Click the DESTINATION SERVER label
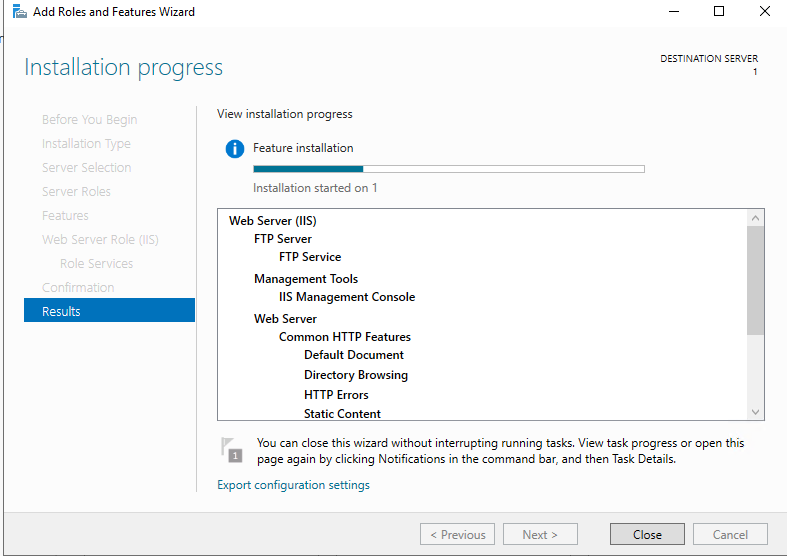This screenshot has height=556, width=787. coord(709,58)
